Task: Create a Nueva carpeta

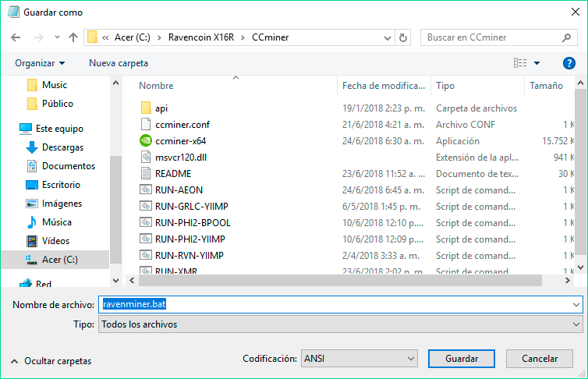Action: click(119, 63)
